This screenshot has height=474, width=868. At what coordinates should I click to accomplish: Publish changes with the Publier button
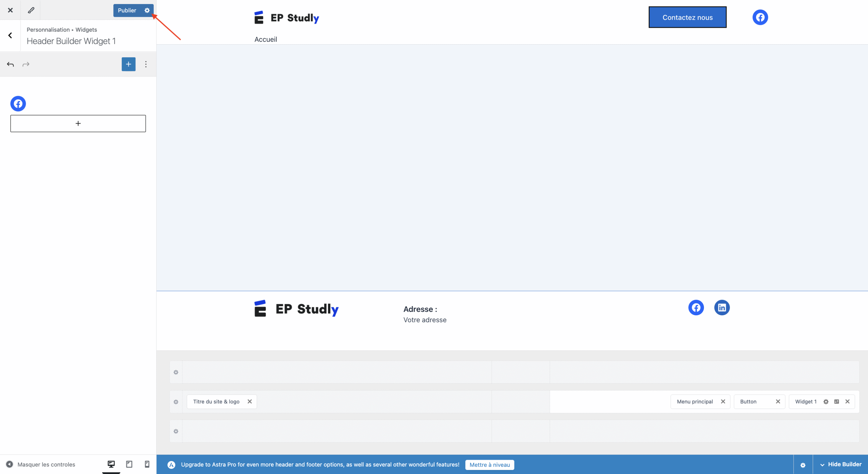click(127, 10)
